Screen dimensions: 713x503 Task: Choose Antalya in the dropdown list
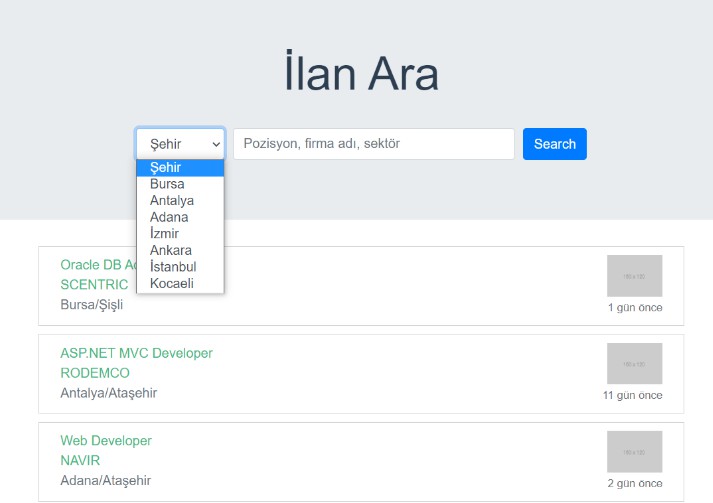[172, 201]
